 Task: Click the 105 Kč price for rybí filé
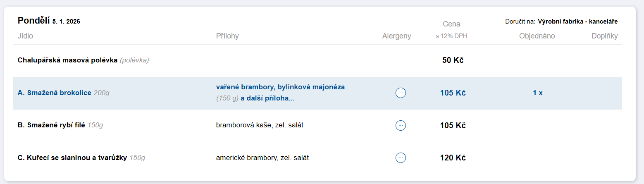(453, 125)
